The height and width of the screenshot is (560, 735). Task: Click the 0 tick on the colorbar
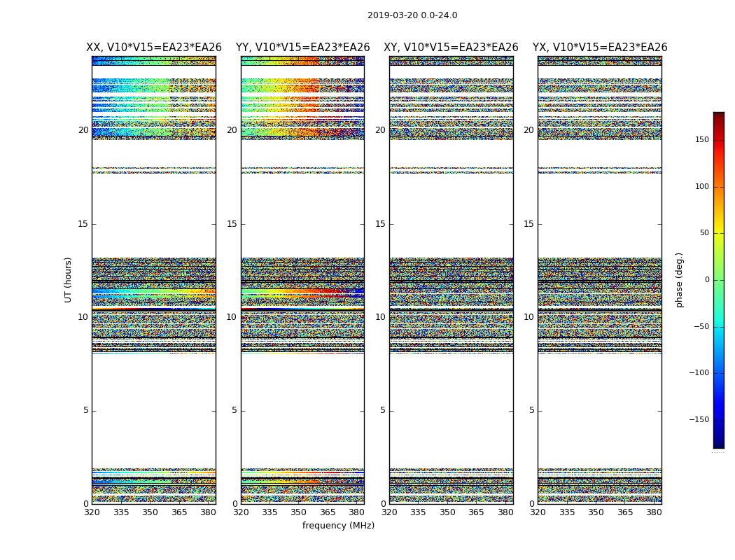click(x=707, y=280)
